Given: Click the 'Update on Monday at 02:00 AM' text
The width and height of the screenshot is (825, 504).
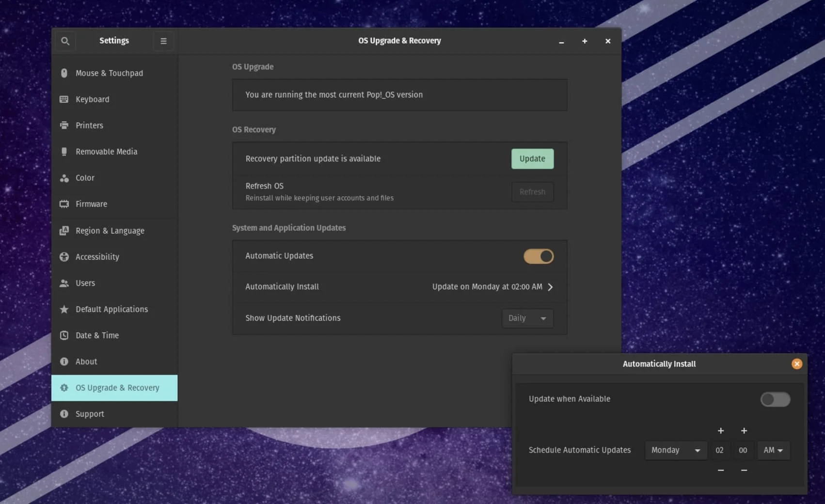Looking at the screenshot, I should click(x=487, y=287).
